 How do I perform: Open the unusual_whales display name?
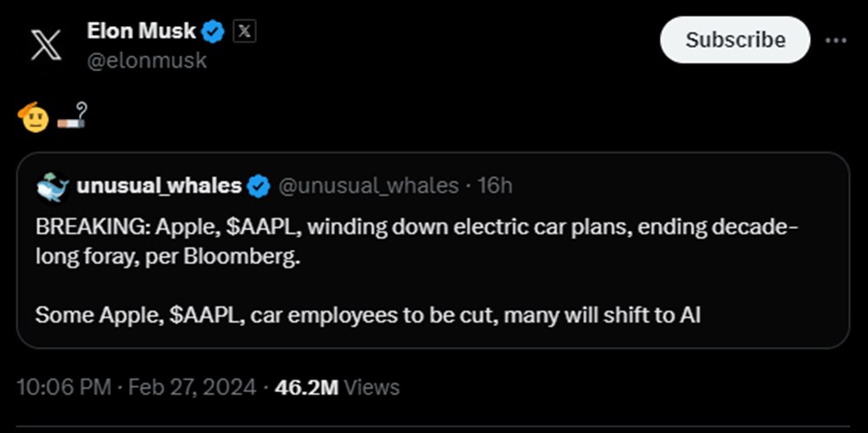[x=159, y=186]
